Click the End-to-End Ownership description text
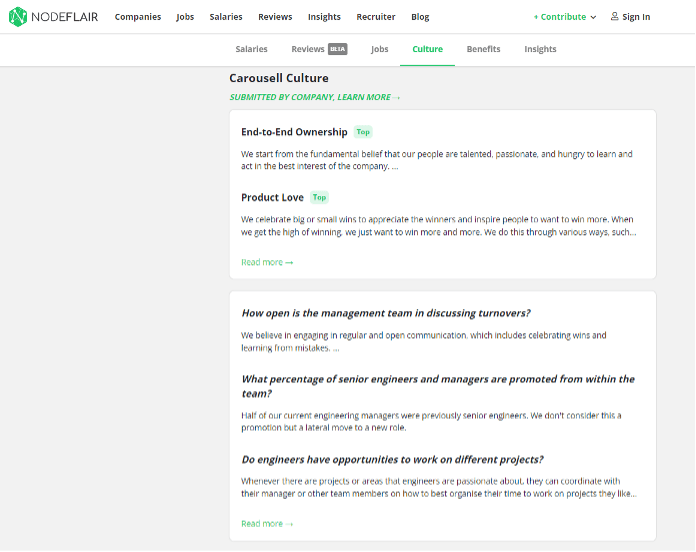 pyautogui.click(x=437, y=160)
